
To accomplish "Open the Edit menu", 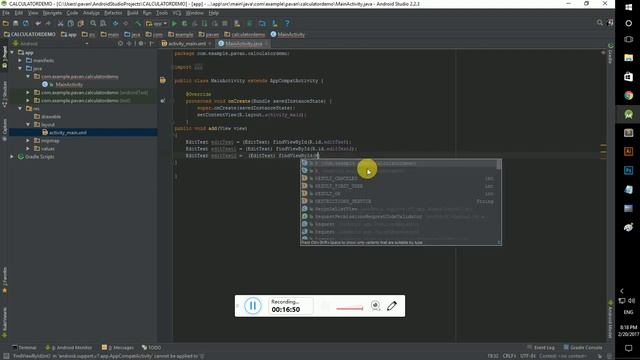I will [x=19, y=13].
